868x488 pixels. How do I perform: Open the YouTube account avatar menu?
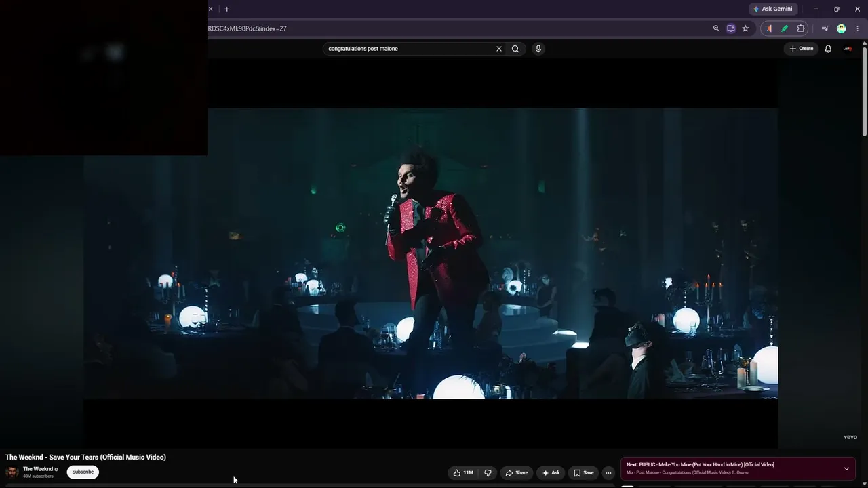848,49
